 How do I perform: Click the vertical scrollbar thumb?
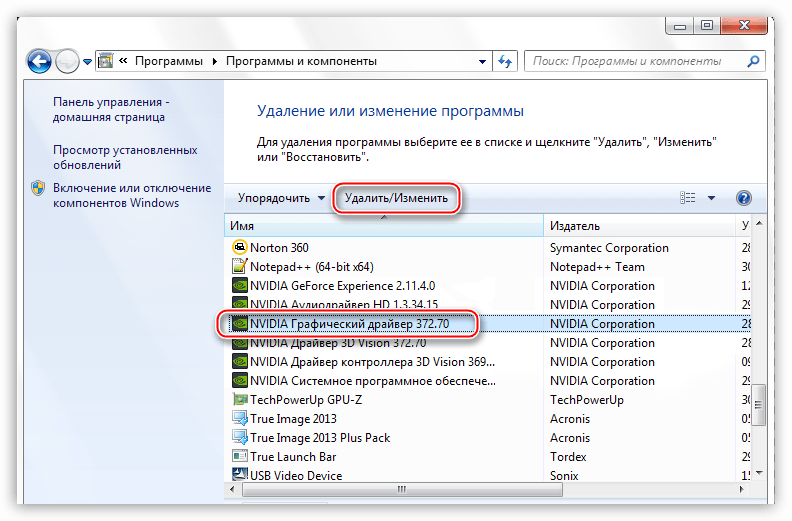tap(759, 405)
